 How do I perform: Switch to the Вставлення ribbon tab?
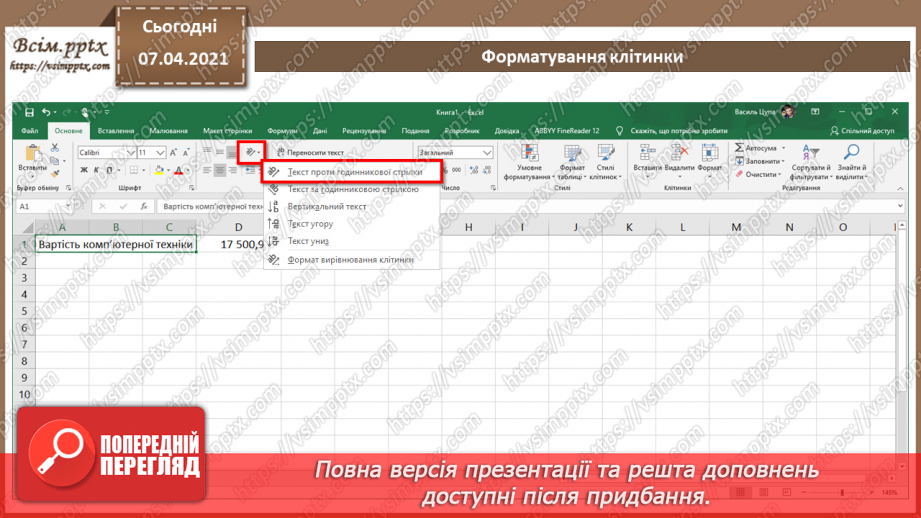[x=116, y=131]
